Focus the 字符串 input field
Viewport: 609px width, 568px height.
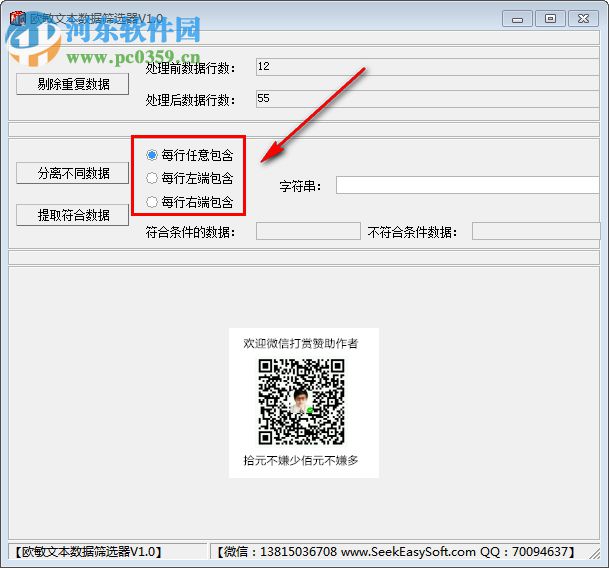tap(468, 185)
